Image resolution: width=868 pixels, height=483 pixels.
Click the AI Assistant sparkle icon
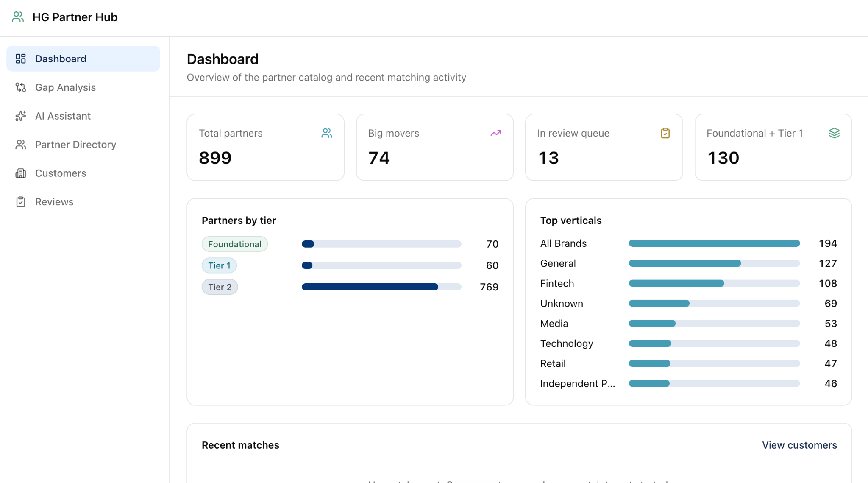click(21, 116)
